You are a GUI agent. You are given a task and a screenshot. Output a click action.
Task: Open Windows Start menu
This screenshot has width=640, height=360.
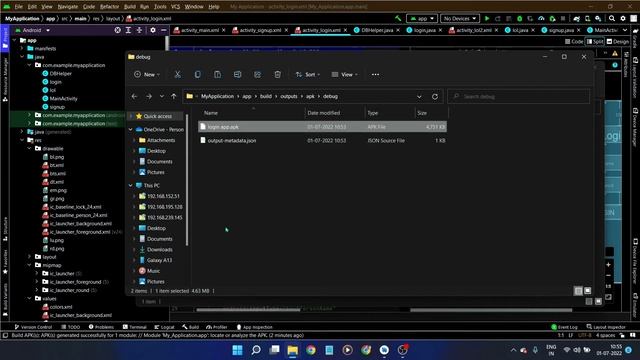click(x=237, y=350)
